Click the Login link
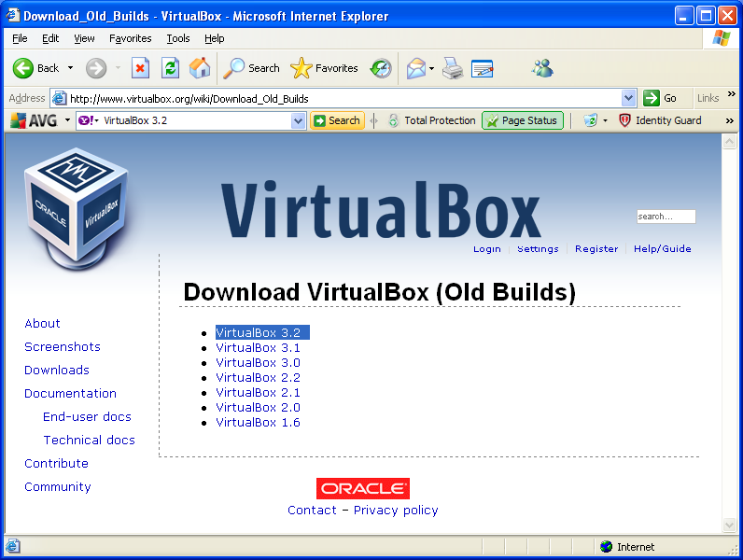The height and width of the screenshot is (560, 743). [x=486, y=249]
